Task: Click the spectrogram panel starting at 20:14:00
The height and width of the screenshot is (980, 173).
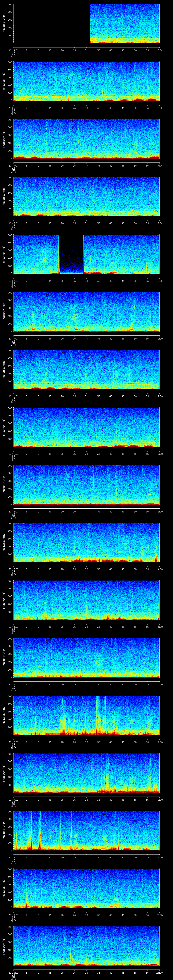Action: [x=87, y=600]
